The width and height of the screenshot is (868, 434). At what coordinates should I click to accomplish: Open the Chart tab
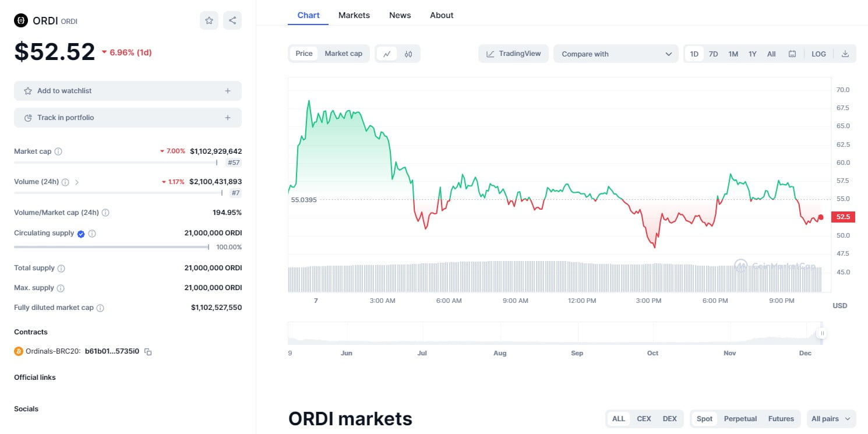[308, 15]
